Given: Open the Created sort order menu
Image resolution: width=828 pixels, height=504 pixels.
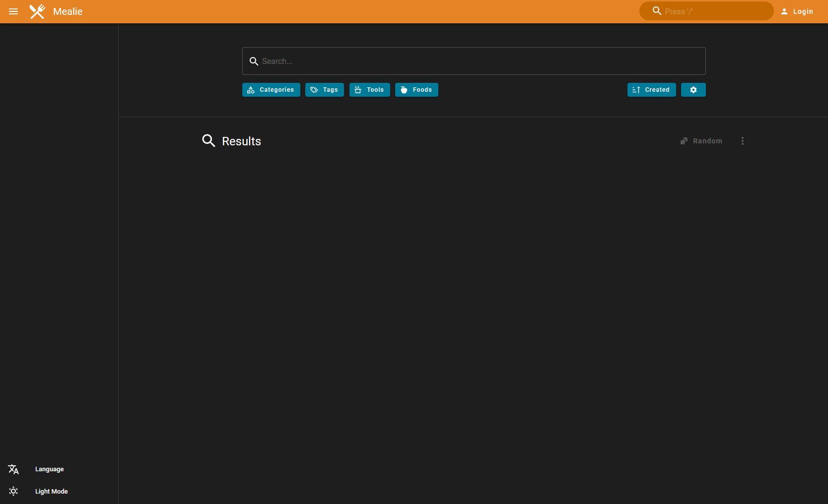Looking at the screenshot, I should [x=651, y=90].
